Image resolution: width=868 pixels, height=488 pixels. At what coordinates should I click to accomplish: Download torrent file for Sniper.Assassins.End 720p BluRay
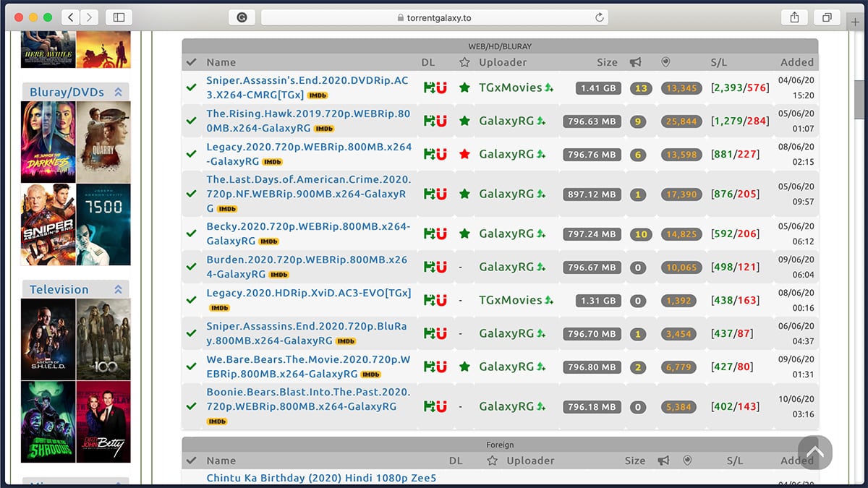pos(429,333)
